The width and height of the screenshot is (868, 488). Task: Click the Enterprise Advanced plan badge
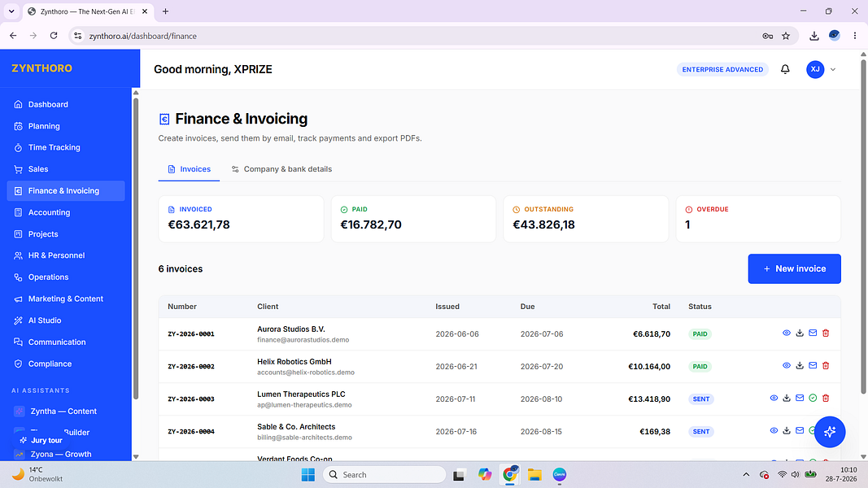(722, 70)
